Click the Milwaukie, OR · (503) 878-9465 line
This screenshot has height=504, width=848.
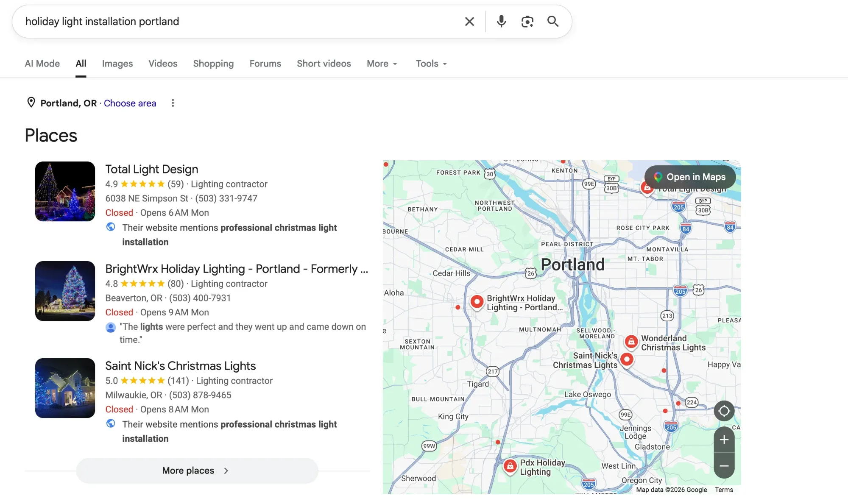pos(168,395)
